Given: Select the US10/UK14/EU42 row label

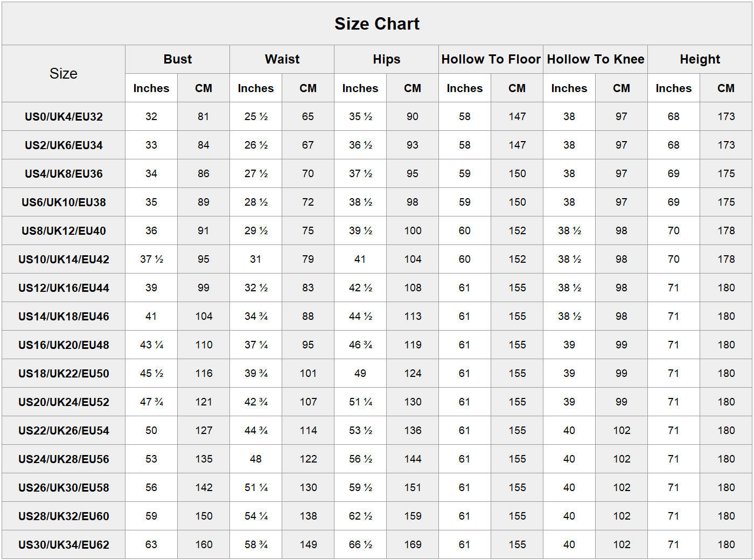Looking at the screenshot, I should point(64,260).
